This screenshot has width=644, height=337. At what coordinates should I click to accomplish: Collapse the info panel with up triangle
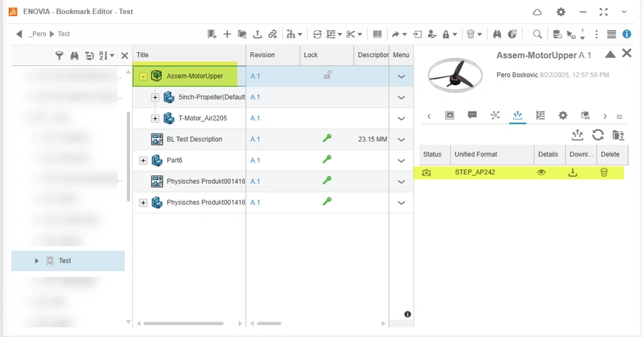[x=610, y=54]
